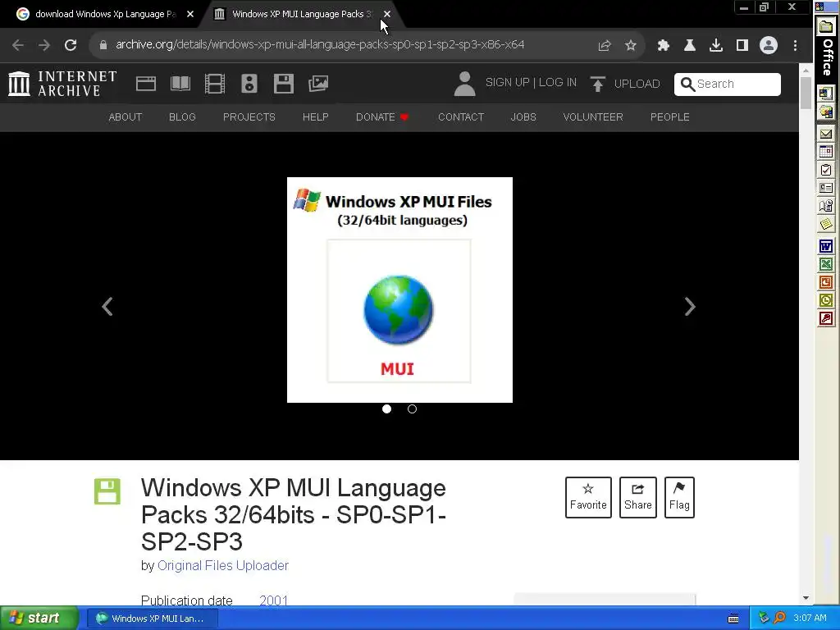Show previous image with left chevron

107,307
